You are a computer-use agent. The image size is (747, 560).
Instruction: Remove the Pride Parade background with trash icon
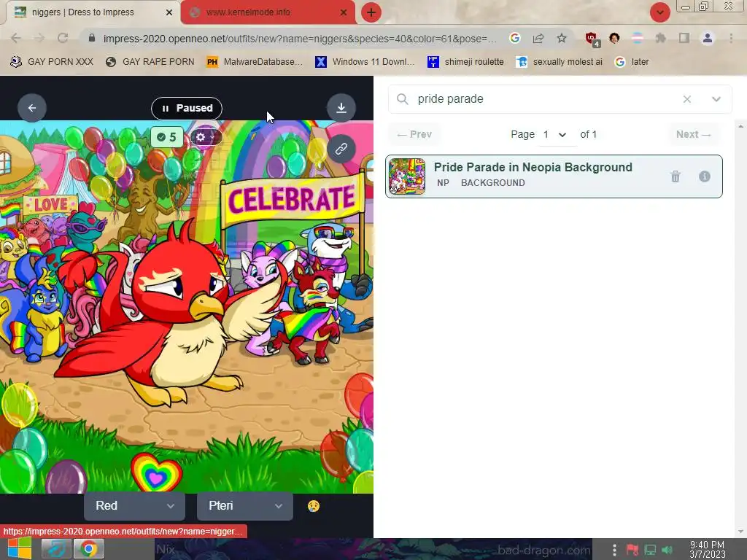coord(676,176)
